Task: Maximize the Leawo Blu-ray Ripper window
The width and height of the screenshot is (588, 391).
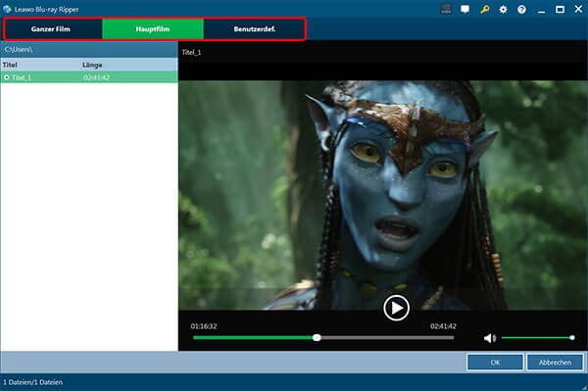Action: point(560,10)
